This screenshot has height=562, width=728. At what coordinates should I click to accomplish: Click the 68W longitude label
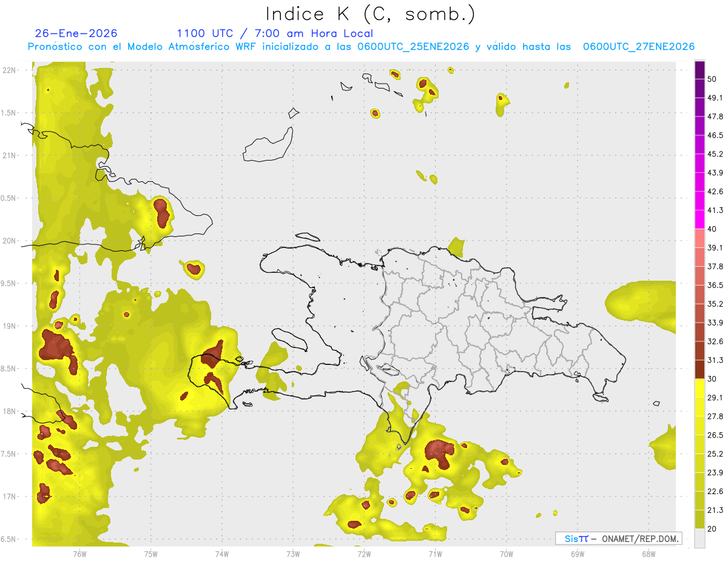coord(649,554)
